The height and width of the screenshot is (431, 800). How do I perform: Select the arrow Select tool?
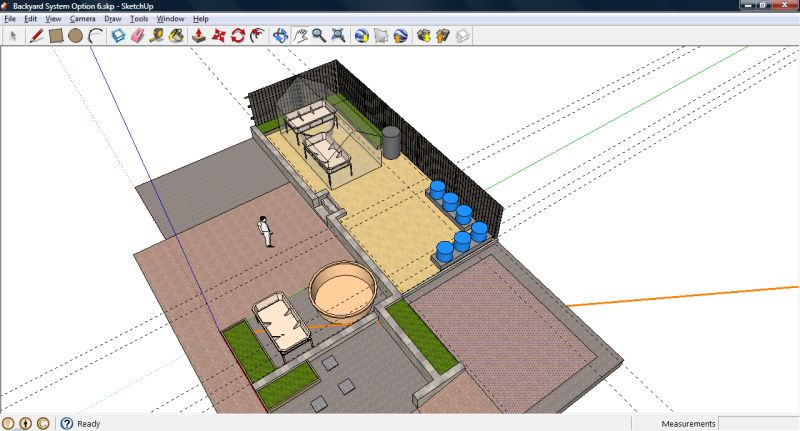coord(14,36)
